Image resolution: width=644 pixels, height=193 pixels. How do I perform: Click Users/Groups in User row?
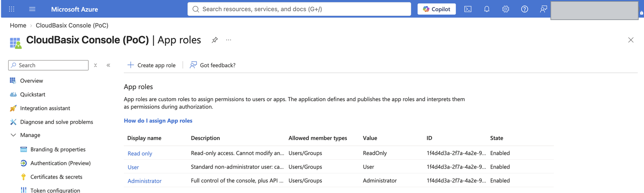click(305, 167)
